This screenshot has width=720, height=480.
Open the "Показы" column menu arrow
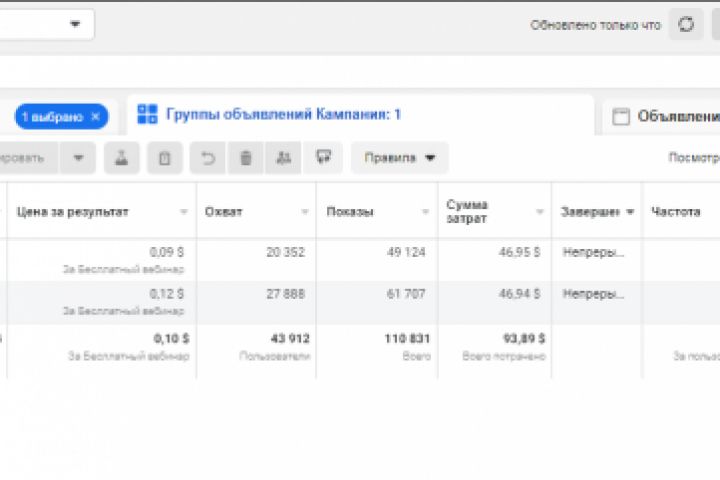point(425,212)
